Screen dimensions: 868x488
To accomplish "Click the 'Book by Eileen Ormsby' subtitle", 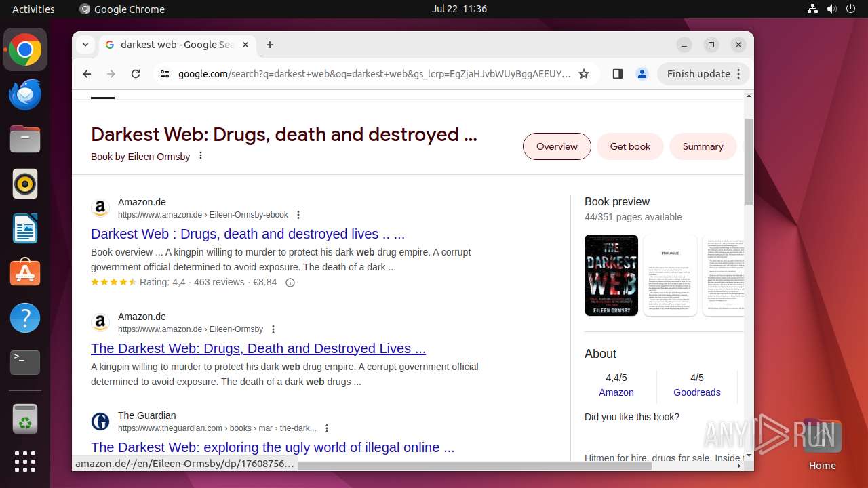I will tap(140, 157).
